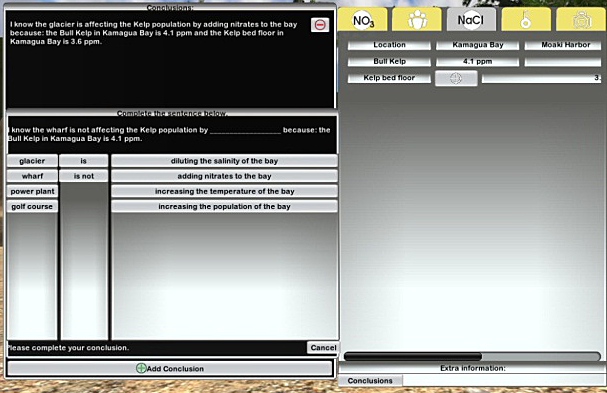Image resolution: width=607 pixels, height=393 pixels.
Task: Open the NO3 nitrates data tab
Action: pos(362,20)
